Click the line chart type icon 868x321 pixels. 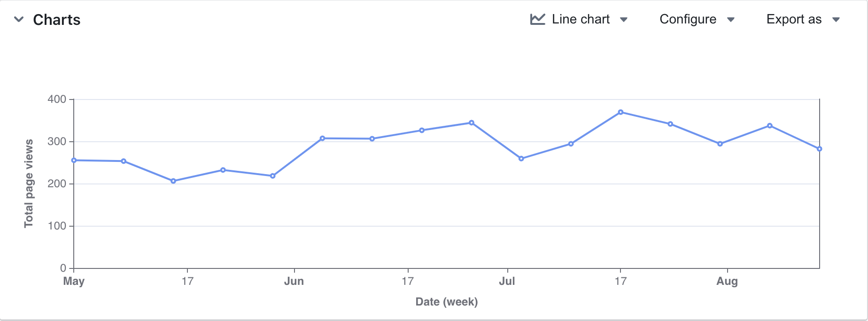click(538, 19)
